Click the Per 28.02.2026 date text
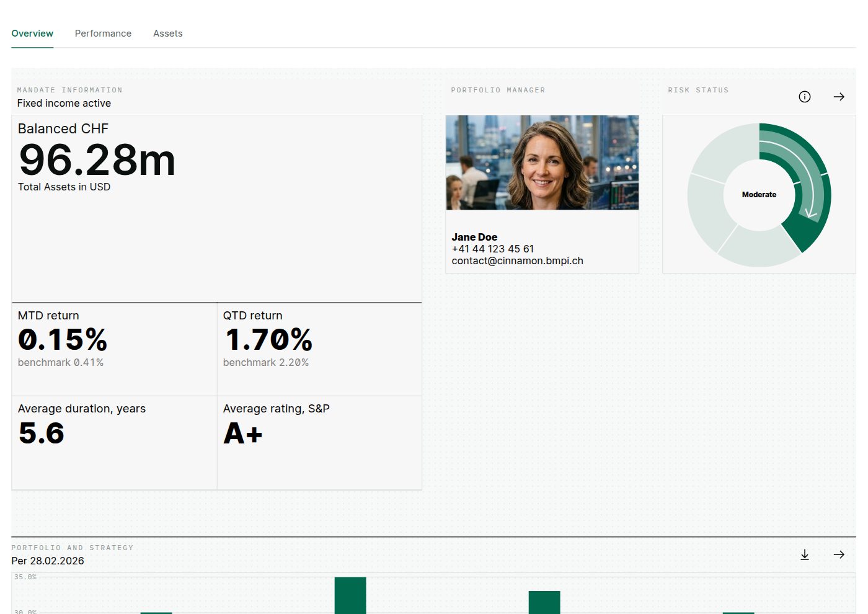The height and width of the screenshot is (614, 868). (x=48, y=561)
